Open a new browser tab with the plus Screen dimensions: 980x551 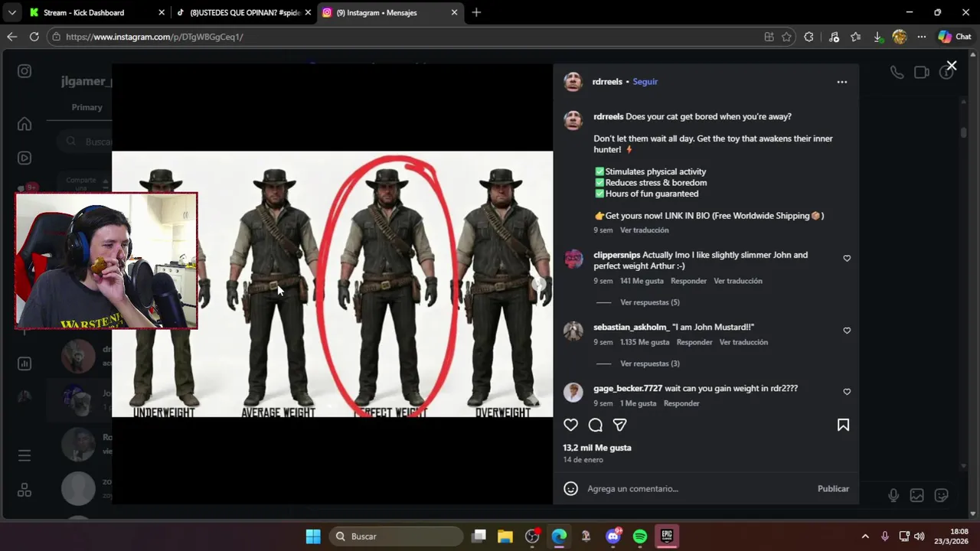click(x=476, y=13)
